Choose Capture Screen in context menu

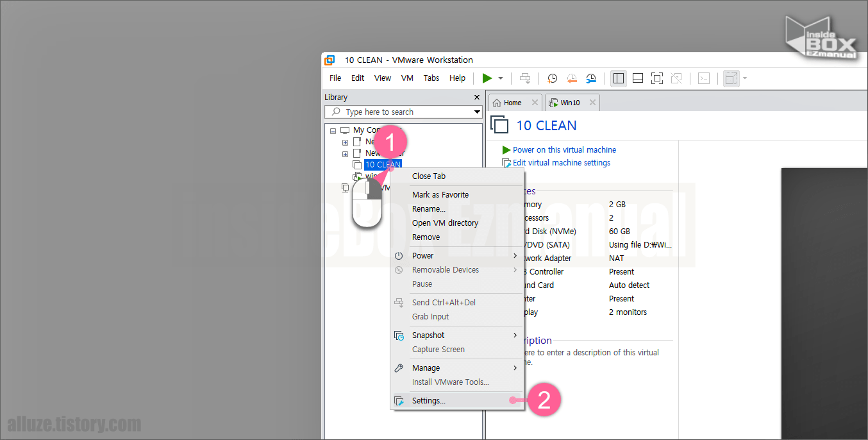(x=458, y=350)
